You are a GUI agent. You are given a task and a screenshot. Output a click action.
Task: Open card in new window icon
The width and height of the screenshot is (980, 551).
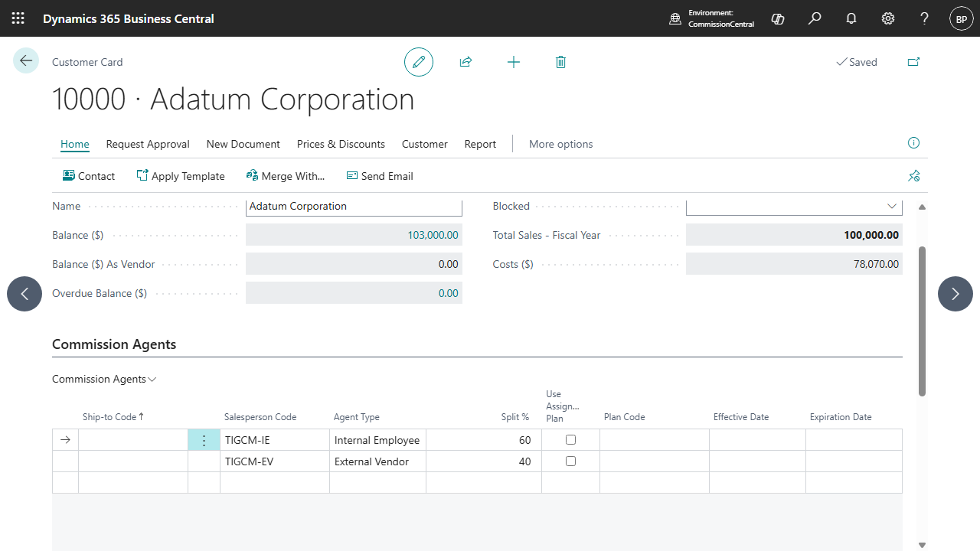[x=913, y=62]
